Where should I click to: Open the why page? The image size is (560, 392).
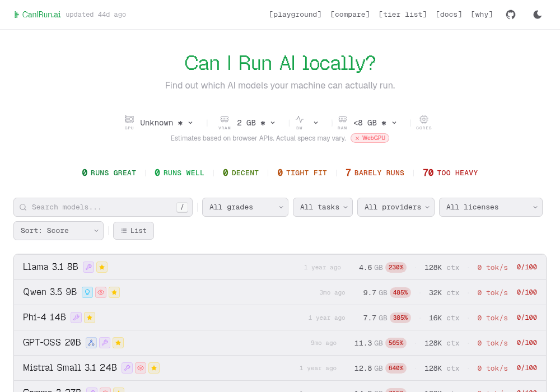coord(482,15)
